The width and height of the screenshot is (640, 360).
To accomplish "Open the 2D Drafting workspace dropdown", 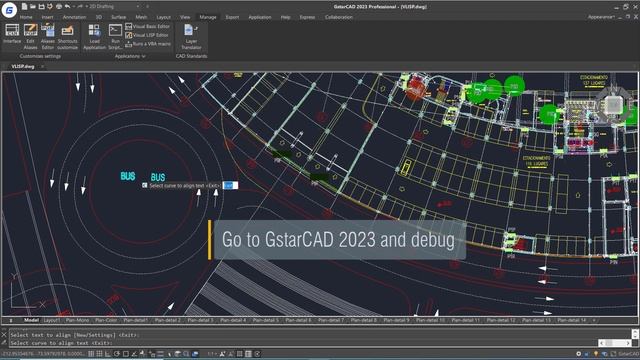I will click(115, 7).
